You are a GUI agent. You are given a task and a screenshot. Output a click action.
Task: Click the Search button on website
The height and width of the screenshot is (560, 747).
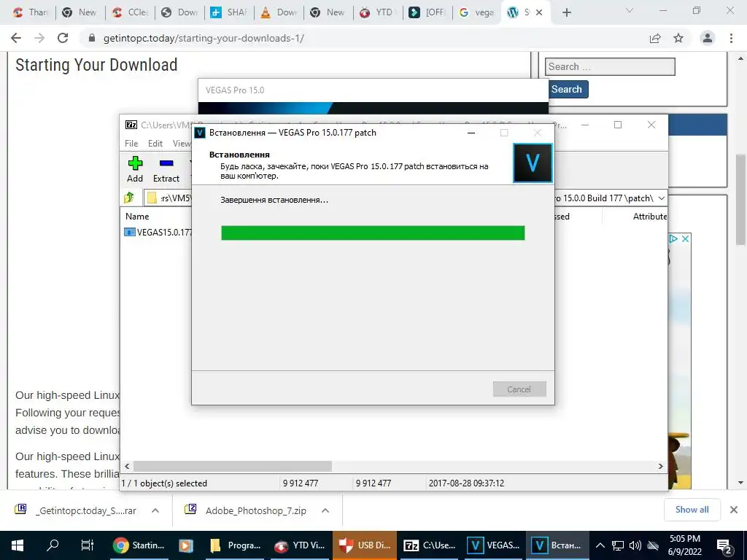566,90
